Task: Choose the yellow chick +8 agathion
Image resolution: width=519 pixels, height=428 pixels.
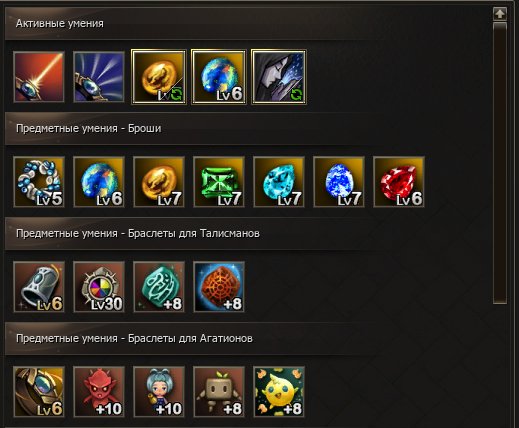Action: (279, 392)
